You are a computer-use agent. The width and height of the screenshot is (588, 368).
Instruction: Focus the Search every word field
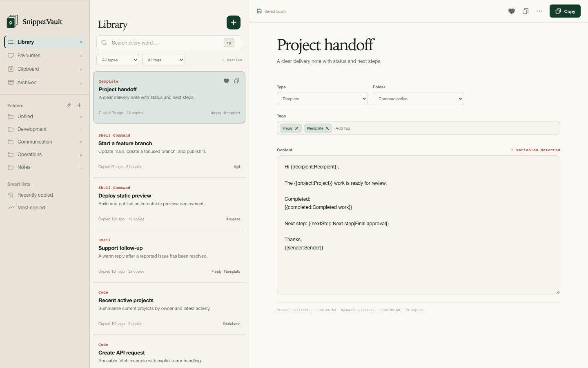pyautogui.click(x=169, y=43)
